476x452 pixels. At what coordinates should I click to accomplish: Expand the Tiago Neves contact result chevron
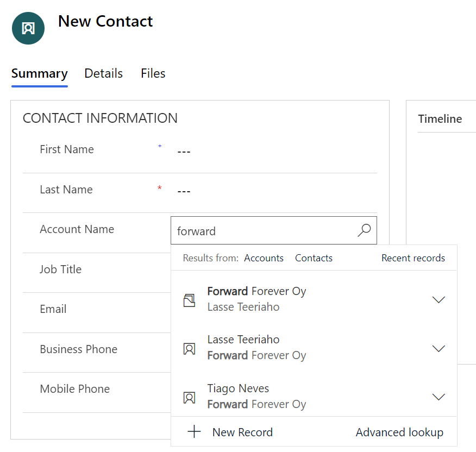(x=439, y=397)
